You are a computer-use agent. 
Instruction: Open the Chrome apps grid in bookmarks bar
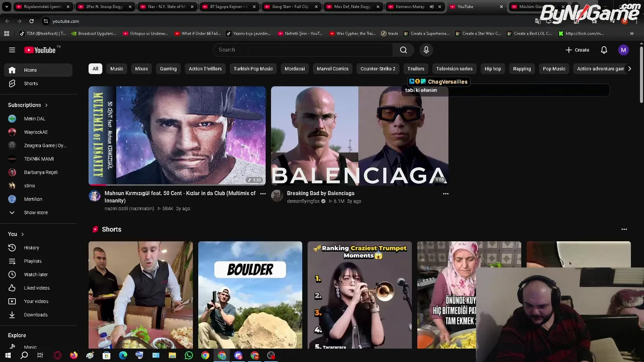(7, 34)
